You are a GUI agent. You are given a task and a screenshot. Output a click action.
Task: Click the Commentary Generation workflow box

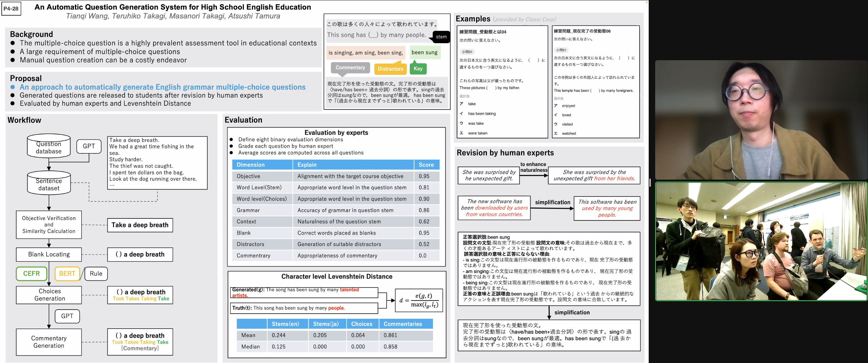click(48, 342)
